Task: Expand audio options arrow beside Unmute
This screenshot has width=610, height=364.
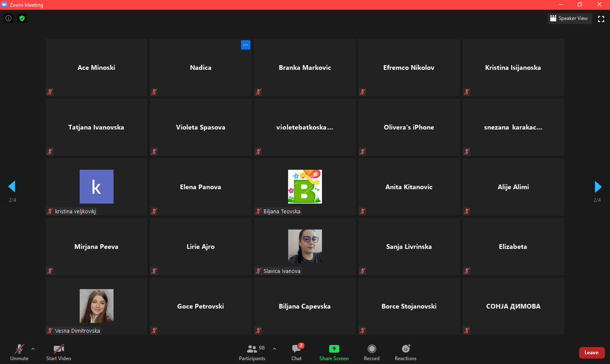Action: coord(33,349)
